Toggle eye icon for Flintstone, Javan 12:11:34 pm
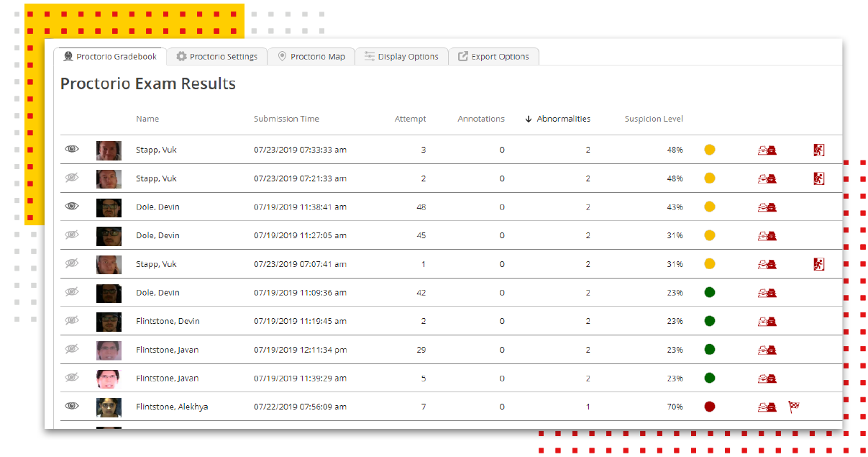Viewport: 868px width, 457px height. pyautogui.click(x=72, y=349)
